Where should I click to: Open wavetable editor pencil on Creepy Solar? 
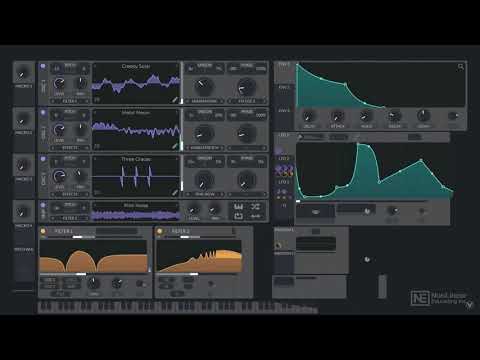click(175, 99)
